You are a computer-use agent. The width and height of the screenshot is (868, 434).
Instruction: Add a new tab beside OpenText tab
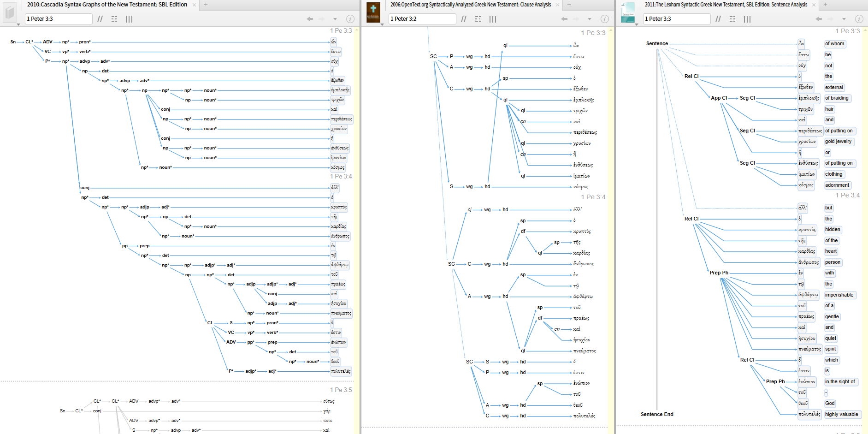[x=569, y=5]
